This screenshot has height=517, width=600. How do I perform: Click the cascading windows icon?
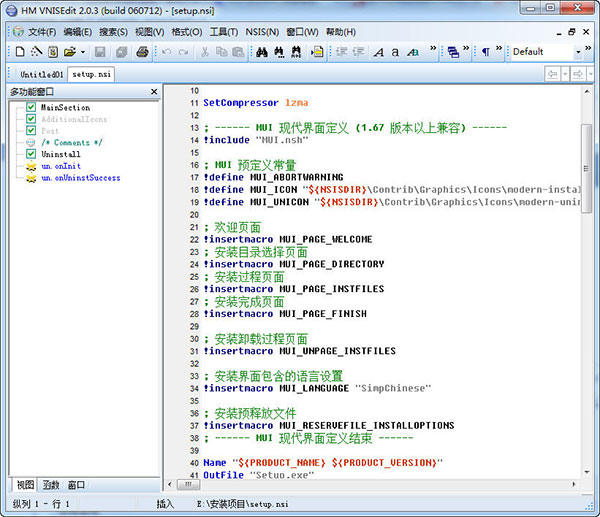tap(453, 51)
